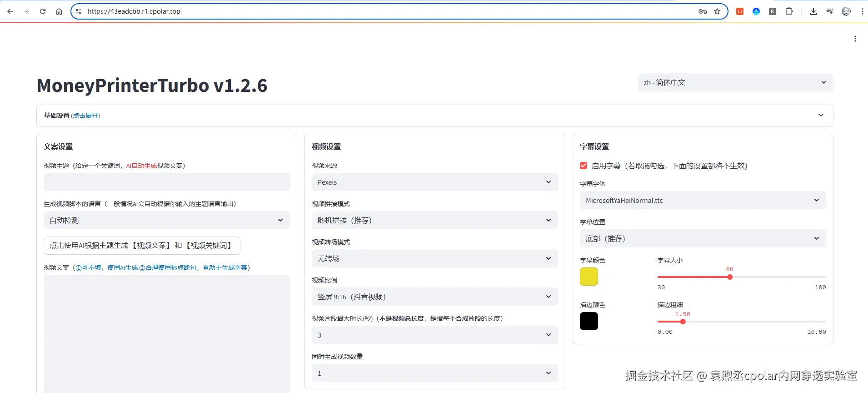Click the AI generate 视频文案 and 视频关键词 button
The height and width of the screenshot is (393, 868).
142,246
